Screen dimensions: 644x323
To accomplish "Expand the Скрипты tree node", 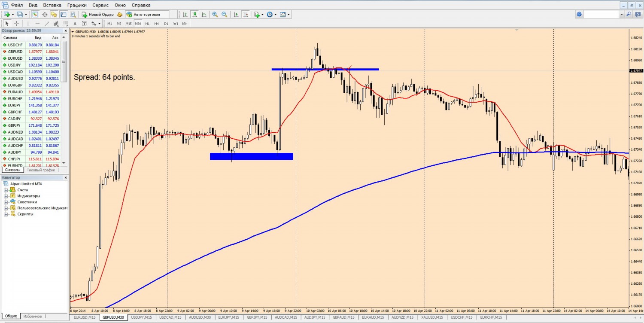I will coord(6,214).
